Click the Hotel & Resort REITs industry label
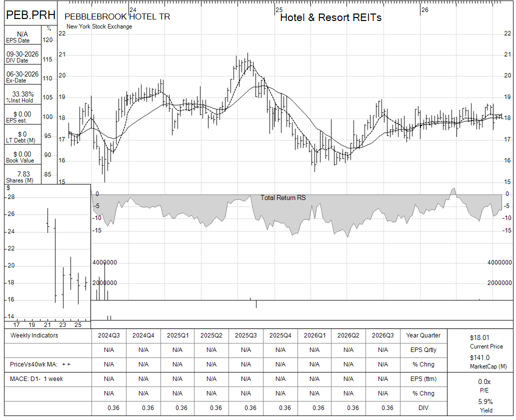Image resolution: width=516 pixels, height=420 pixels. (330, 17)
